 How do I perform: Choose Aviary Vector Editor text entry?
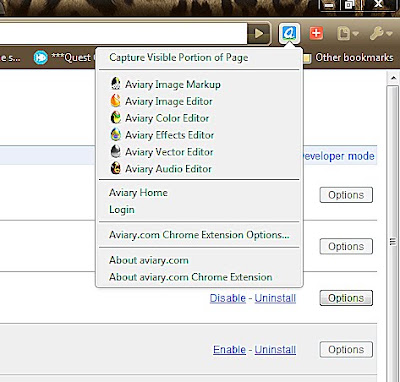pyautogui.click(x=169, y=152)
